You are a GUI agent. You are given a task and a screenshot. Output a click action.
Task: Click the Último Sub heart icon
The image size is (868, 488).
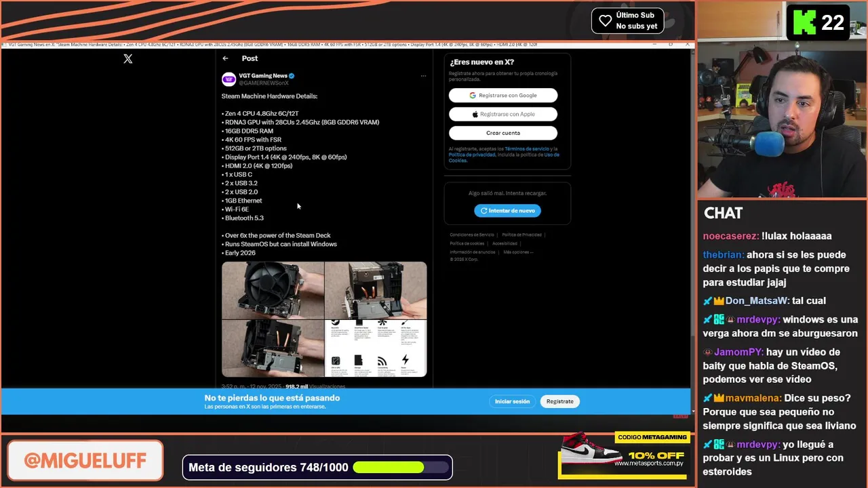(x=606, y=21)
